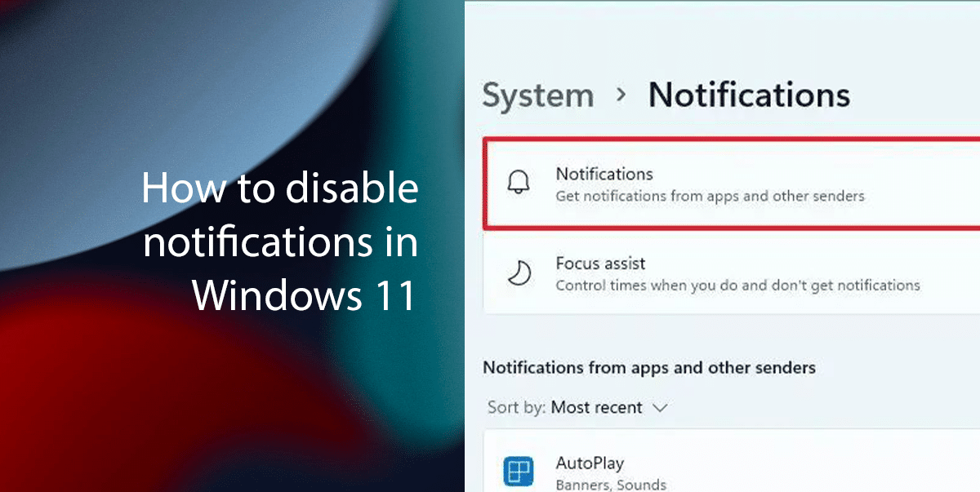
Task: Click the bell icon in Notifications row
Action: tap(519, 184)
